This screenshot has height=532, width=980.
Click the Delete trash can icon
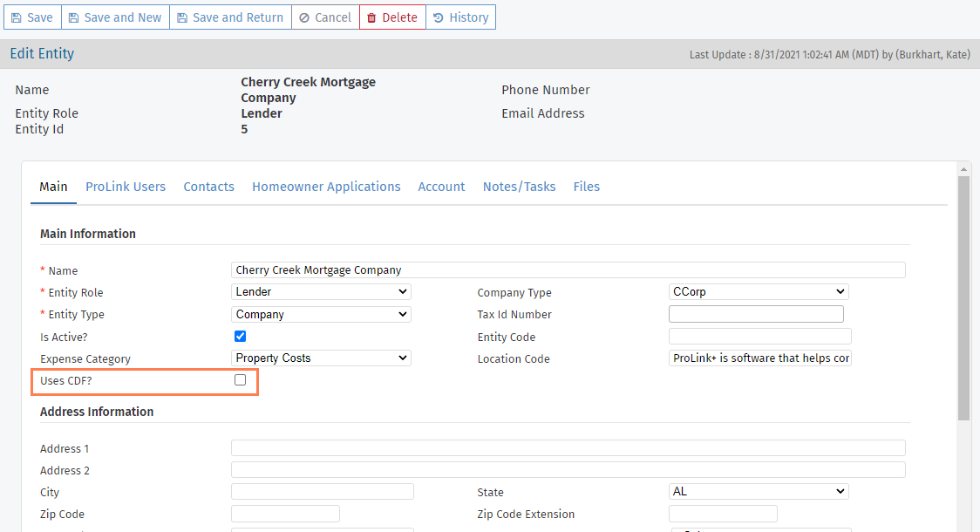pyautogui.click(x=371, y=18)
